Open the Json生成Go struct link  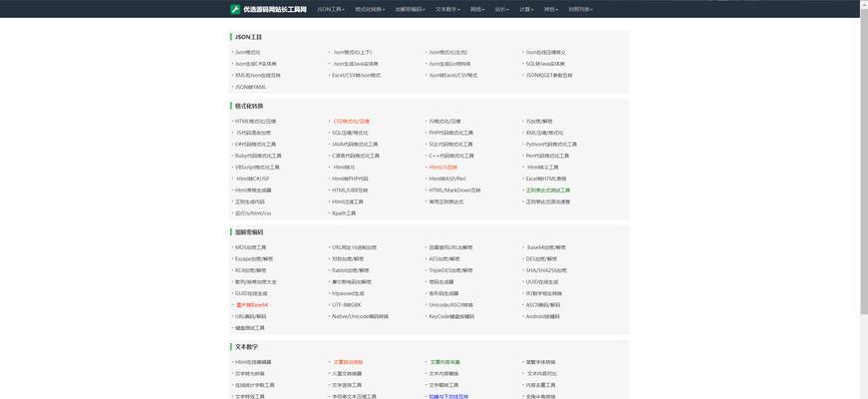click(449, 64)
